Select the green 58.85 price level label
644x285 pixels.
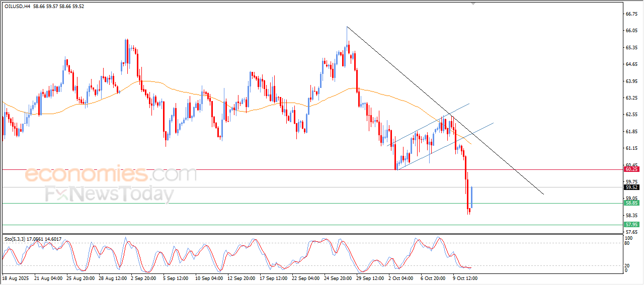[x=631, y=203]
